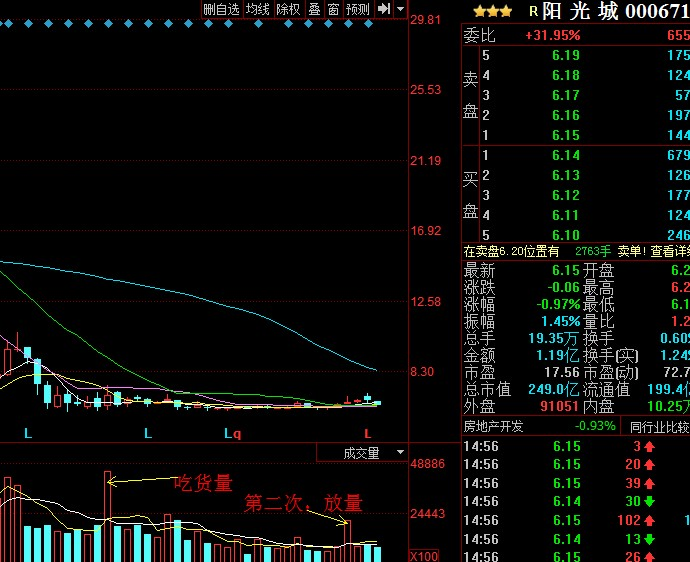Select sell level 1 price 6.15

click(x=566, y=135)
